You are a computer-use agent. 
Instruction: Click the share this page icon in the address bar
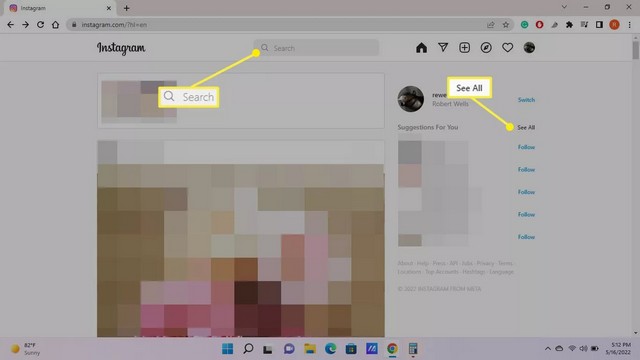pyautogui.click(x=491, y=24)
